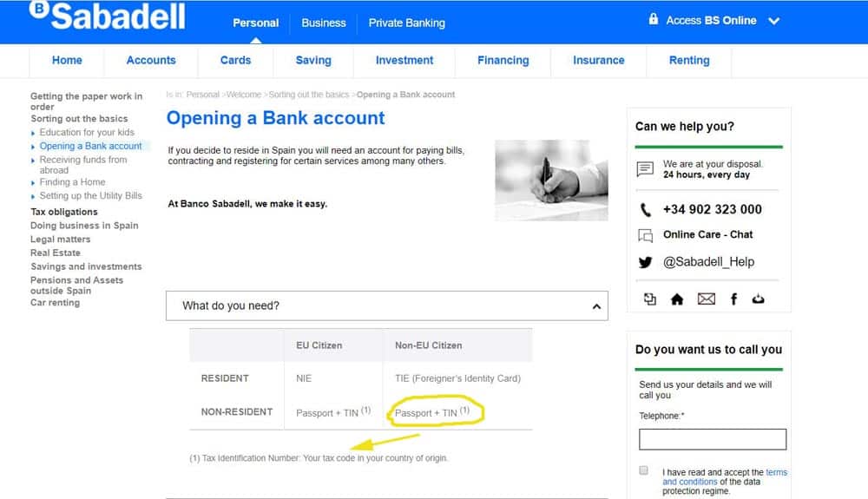Click the Twitter bird icon
This screenshot has height=499, width=868.
point(645,262)
